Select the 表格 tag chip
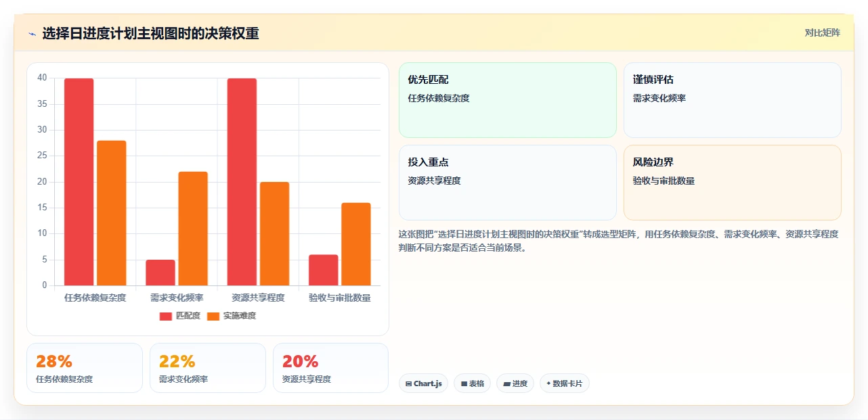Viewport: 868px width, 420px height. pyautogui.click(x=472, y=383)
